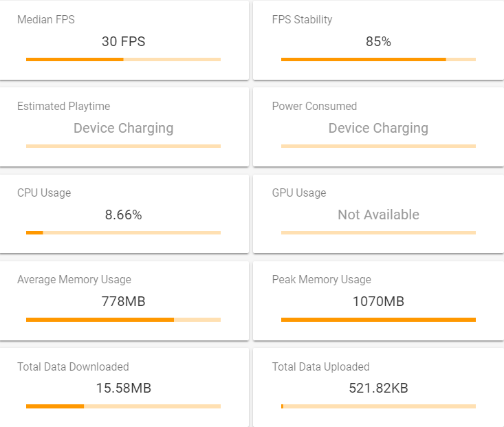Click the Power Consumed Device Charging text

click(x=378, y=128)
